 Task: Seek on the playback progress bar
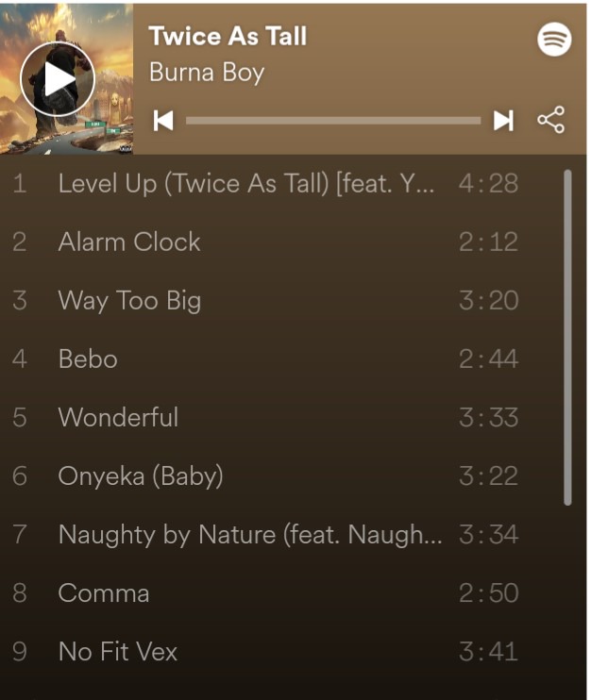tap(333, 121)
